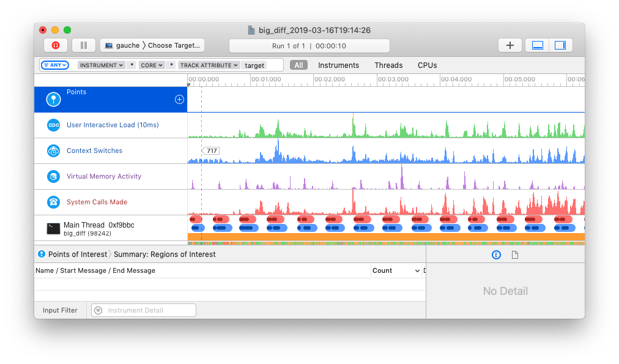Viewport: 619px width, 364px height.
Task: Click the red record button
Action: (x=56, y=45)
